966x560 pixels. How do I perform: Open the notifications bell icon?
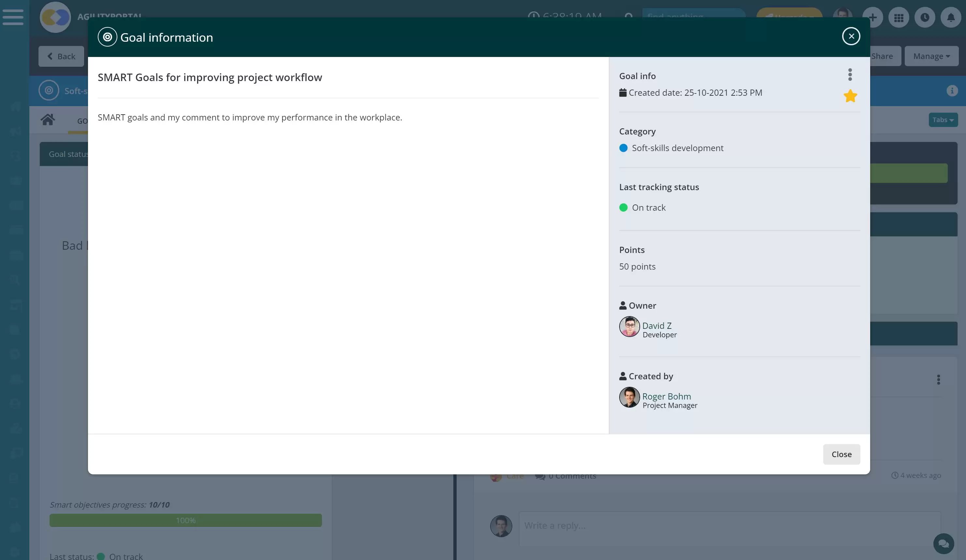[x=951, y=18]
